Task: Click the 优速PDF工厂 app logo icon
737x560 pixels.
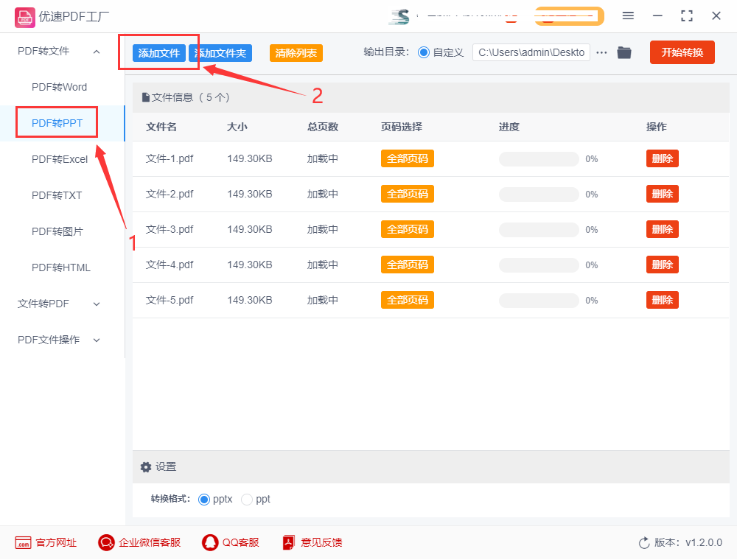Action: pos(25,18)
